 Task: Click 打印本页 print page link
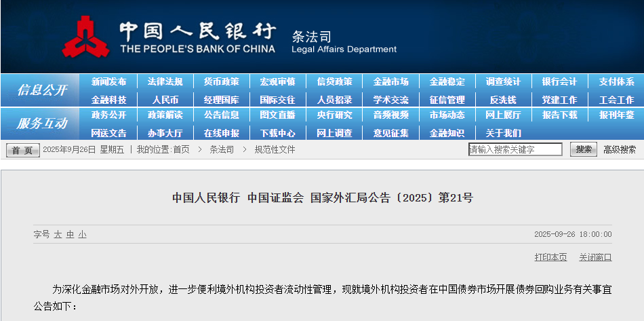pos(550,257)
